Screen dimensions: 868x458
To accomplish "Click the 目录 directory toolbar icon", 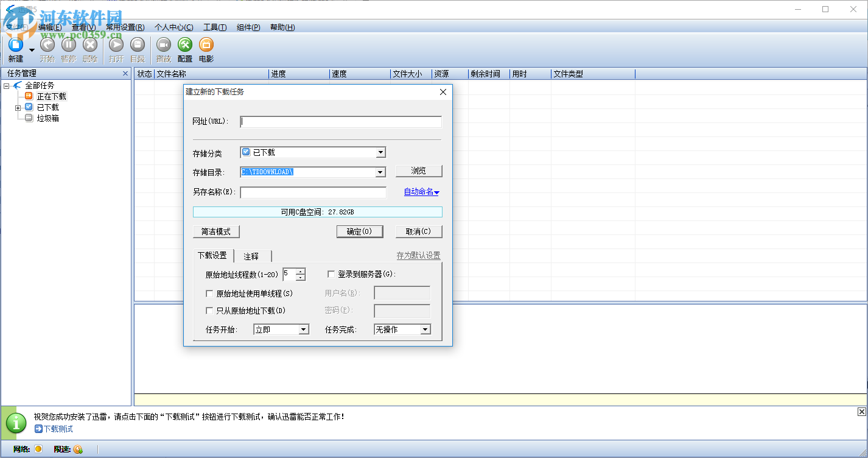I will point(138,44).
